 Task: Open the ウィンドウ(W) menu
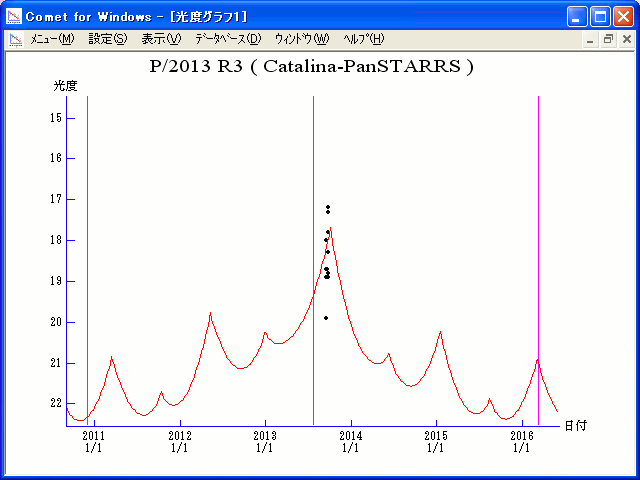[302, 39]
